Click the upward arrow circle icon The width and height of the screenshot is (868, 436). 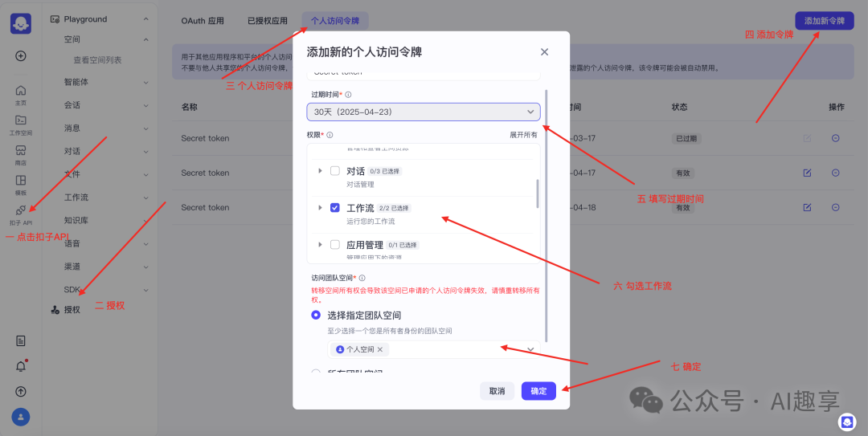tap(20, 391)
